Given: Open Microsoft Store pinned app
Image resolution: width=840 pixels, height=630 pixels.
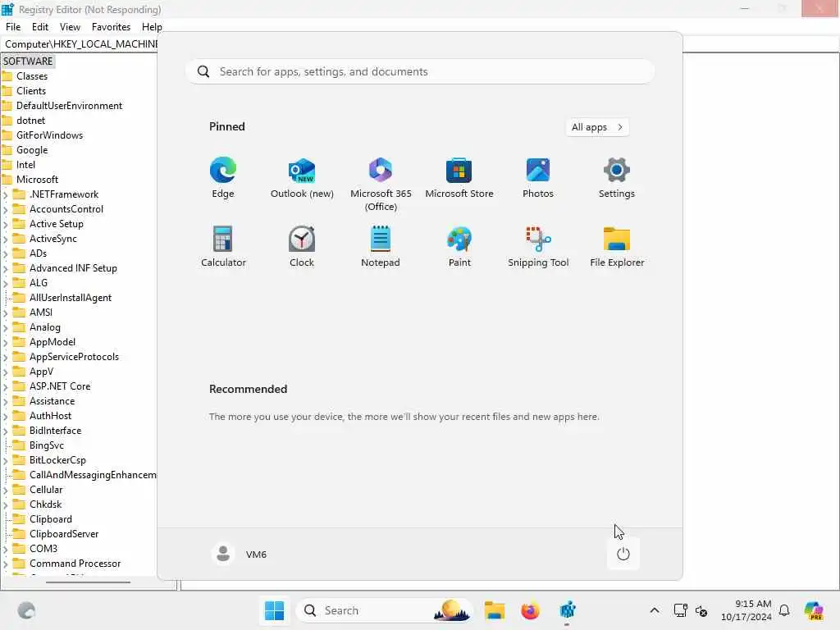Looking at the screenshot, I should pos(459,178).
